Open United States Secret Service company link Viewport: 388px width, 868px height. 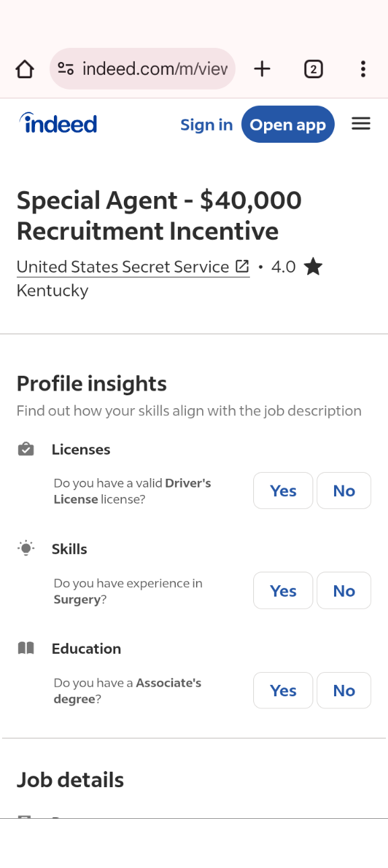pyautogui.click(x=123, y=267)
